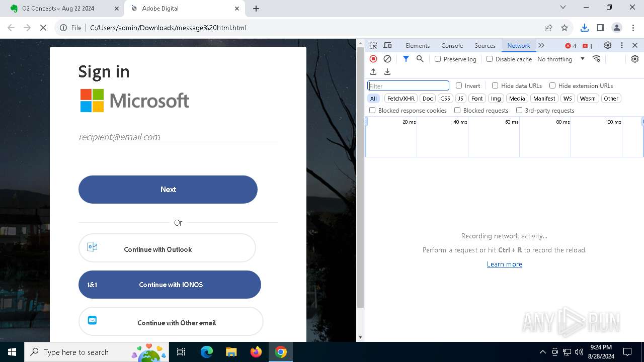Bookmark this page with the star icon
The width and height of the screenshot is (644, 362).
565,28
